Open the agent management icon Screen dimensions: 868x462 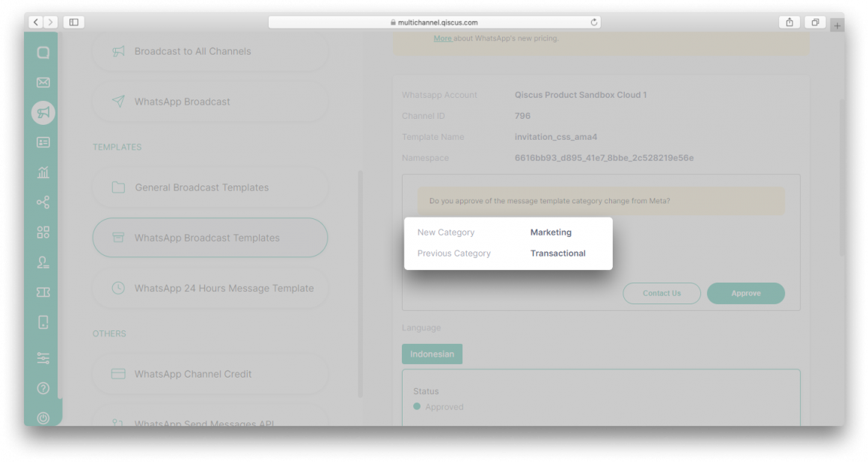[x=43, y=262]
